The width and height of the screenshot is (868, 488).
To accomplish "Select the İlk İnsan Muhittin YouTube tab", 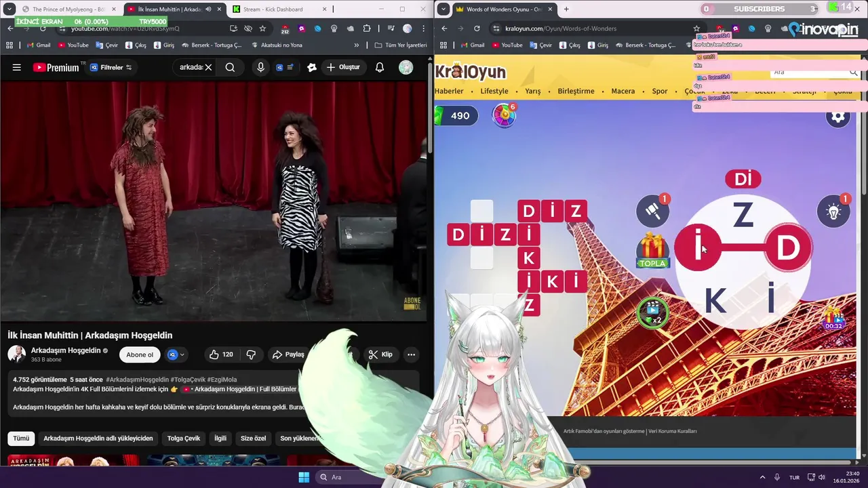I will click(x=173, y=9).
